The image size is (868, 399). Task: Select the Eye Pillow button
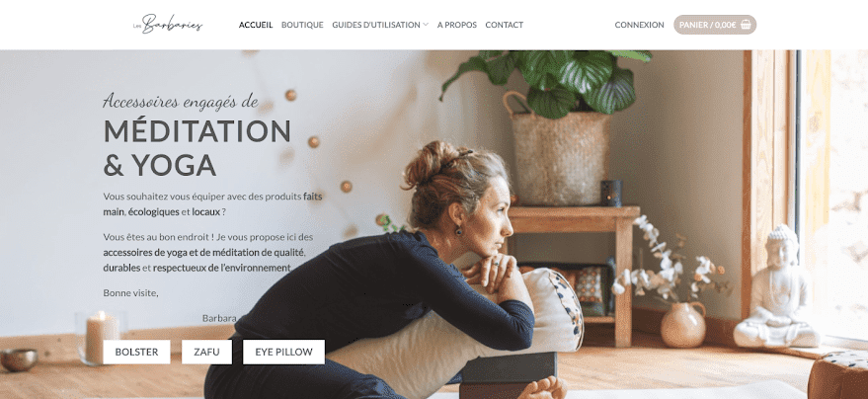284,352
